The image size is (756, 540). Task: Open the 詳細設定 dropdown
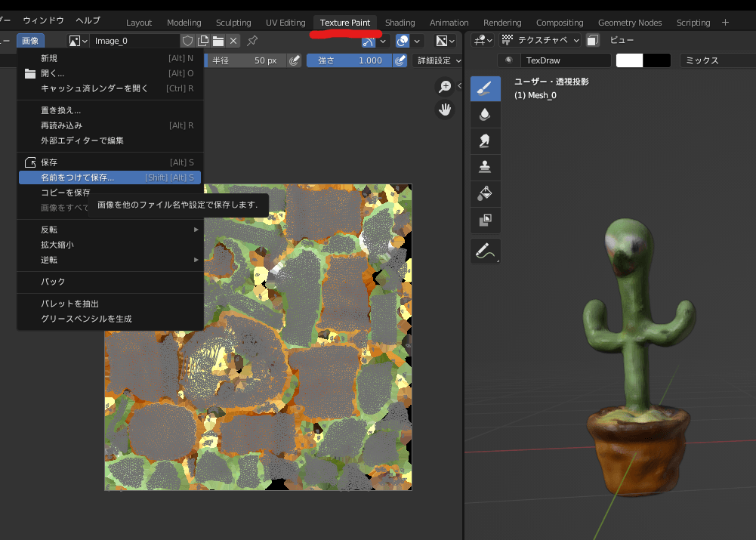(438, 60)
